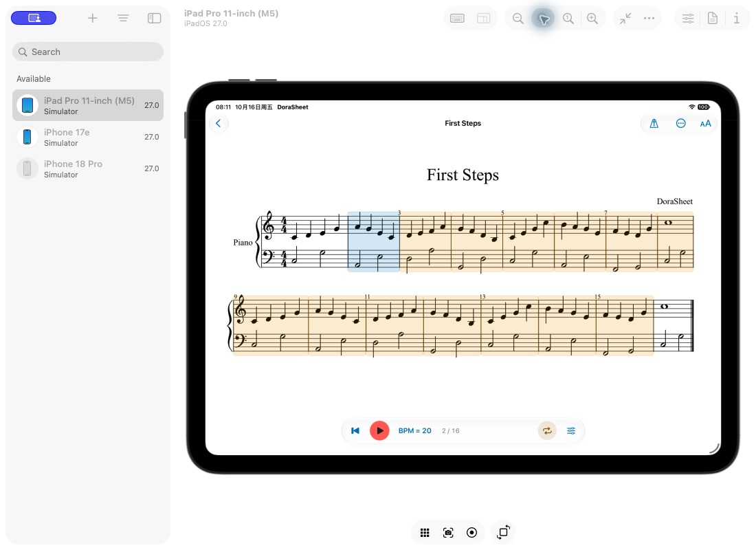Open the playback mixer settings
Image resolution: width=756 pixels, height=550 pixels.
point(571,431)
